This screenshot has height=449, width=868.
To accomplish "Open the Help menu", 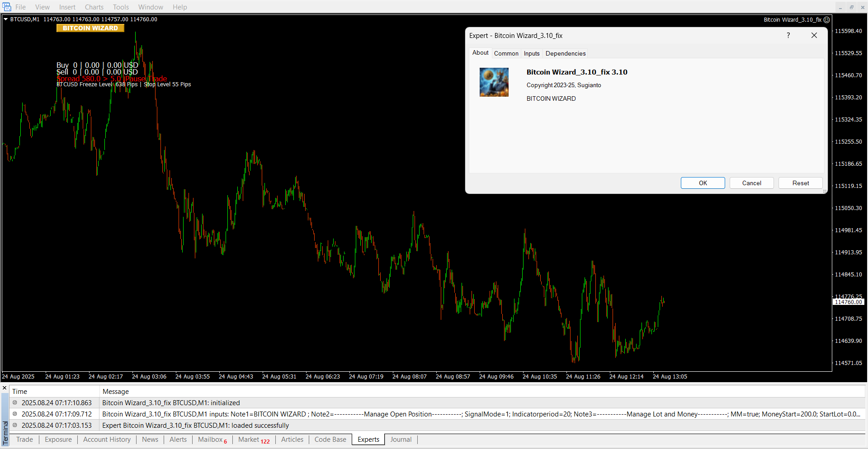I will 179,7.
